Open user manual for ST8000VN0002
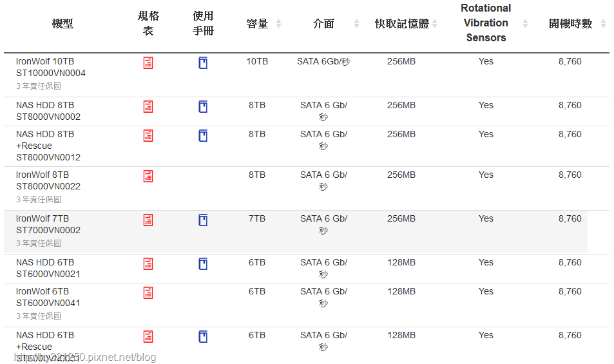Viewport: 614px width, 364px height. 203,106
